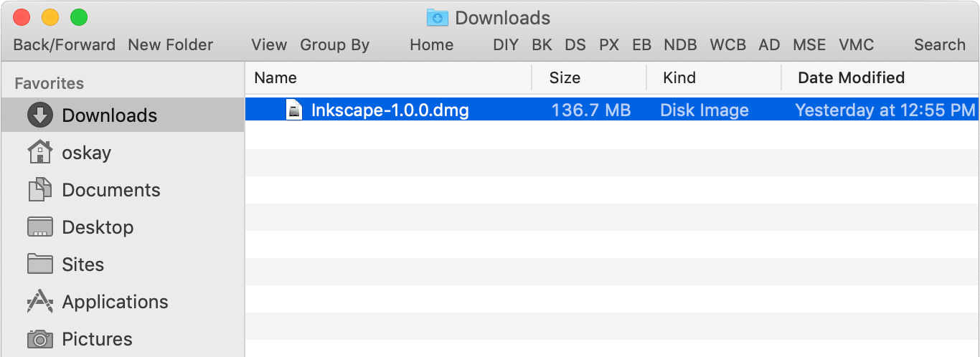Screen dimensions: 980x357
Task: Minimize window with the yellow button
Action: pyautogui.click(x=50, y=17)
